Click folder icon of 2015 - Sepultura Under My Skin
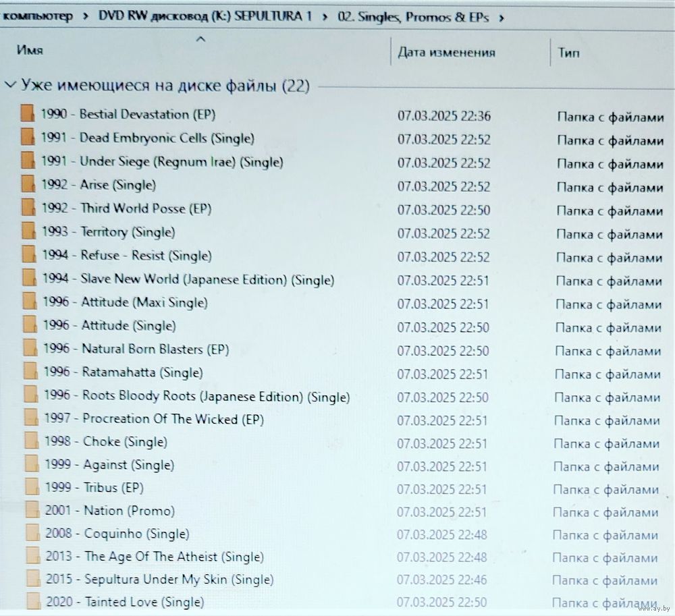Viewport: 675px width, 616px height. click(x=33, y=579)
